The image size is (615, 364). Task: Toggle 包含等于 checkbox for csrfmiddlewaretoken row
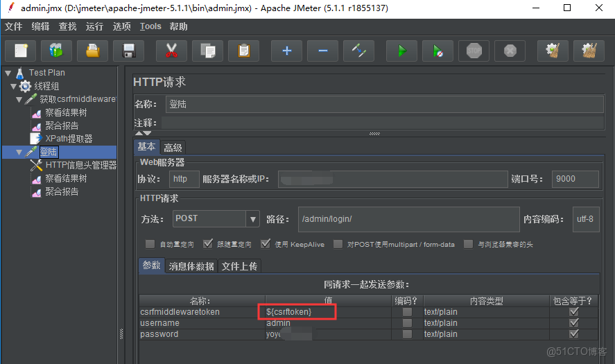574,312
